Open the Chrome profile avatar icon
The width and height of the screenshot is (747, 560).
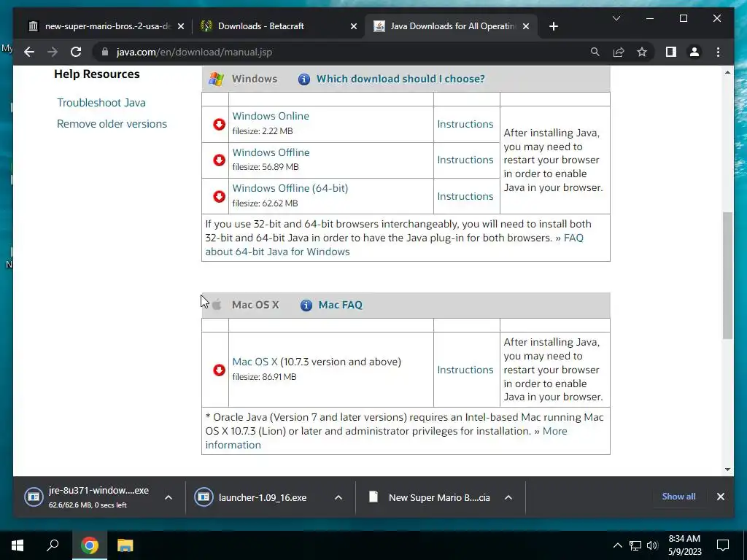coord(694,52)
